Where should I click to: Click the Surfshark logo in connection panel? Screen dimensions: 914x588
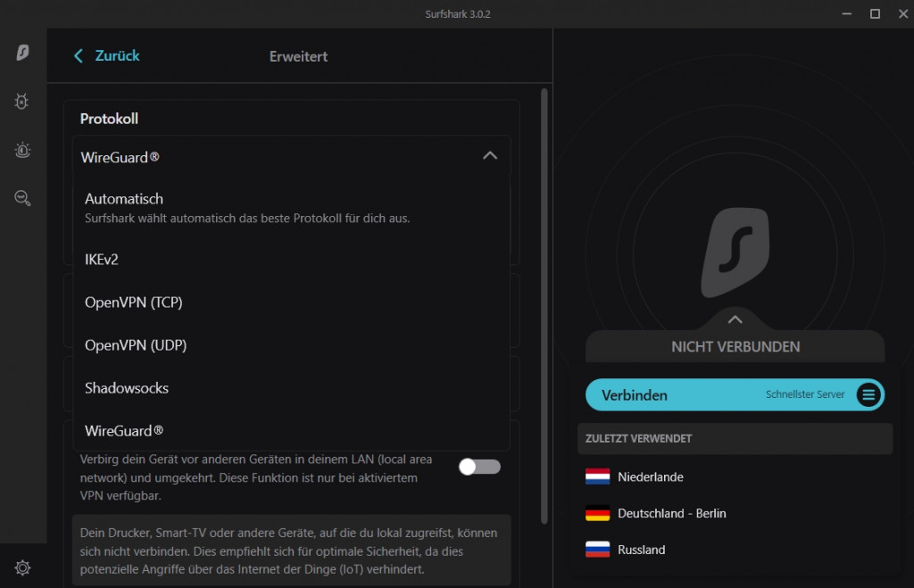(x=735, y=253)
